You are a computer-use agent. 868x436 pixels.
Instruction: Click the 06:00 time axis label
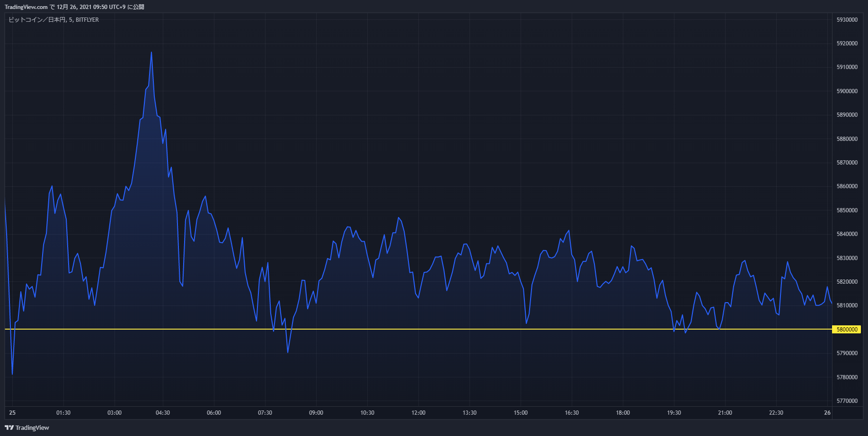(214, 413)
